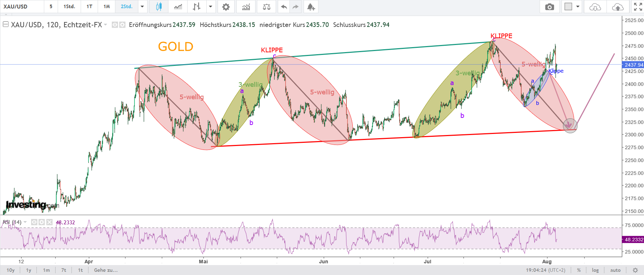This screenshot has height=275, width=644.
Task: Collapse the XAU/USD legend
Action: pos(6,24)
